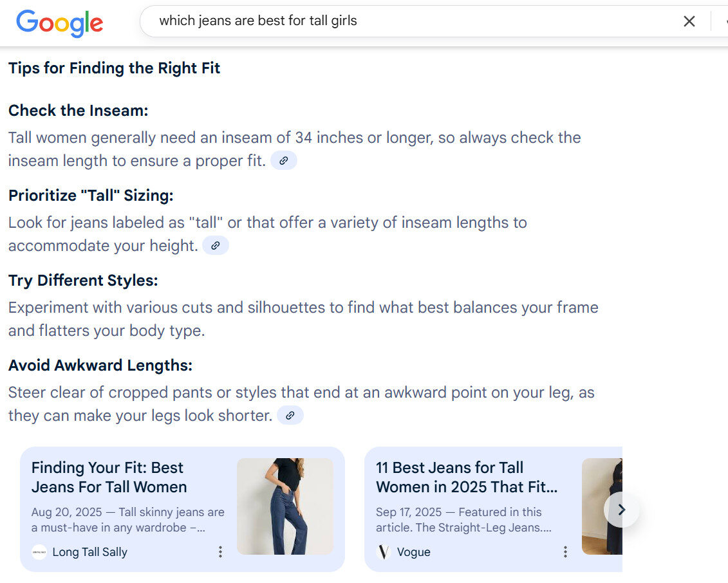Open three-dot menu on Vogue card
Viewport: 728px width, 583px height.
pos(565,552)
